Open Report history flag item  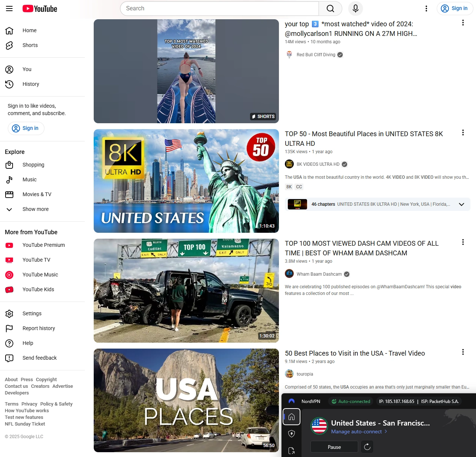coord(42,328)
